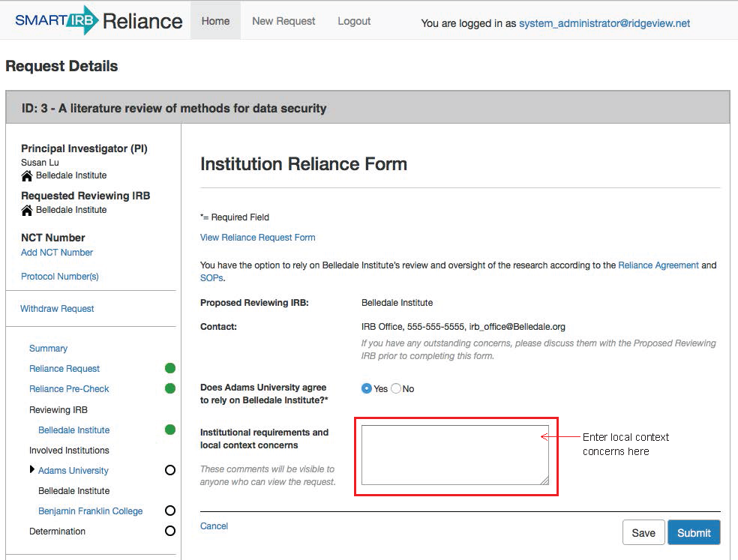Click the system_administrator@ridgeview.net account link
The image size is (738, 560).
tap(604, 23)
